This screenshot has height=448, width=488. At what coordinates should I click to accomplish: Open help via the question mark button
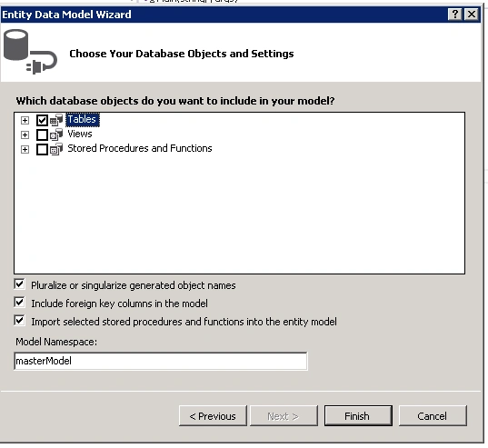[x=455, y=15]
